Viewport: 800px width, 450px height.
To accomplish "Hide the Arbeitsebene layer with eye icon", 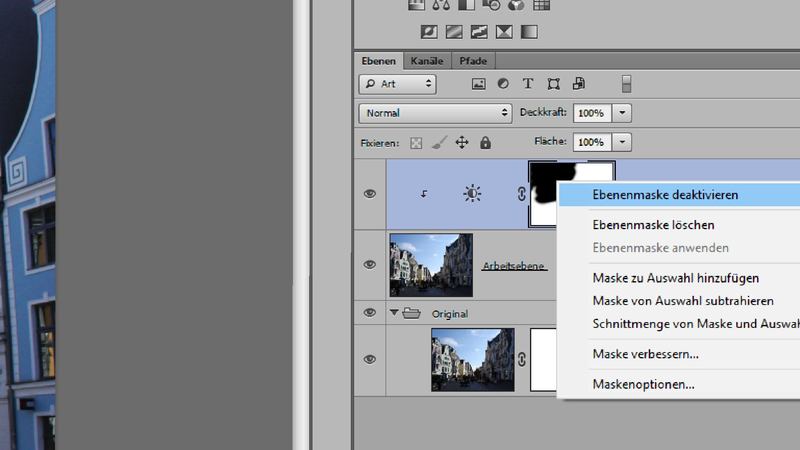I will 369,265.
